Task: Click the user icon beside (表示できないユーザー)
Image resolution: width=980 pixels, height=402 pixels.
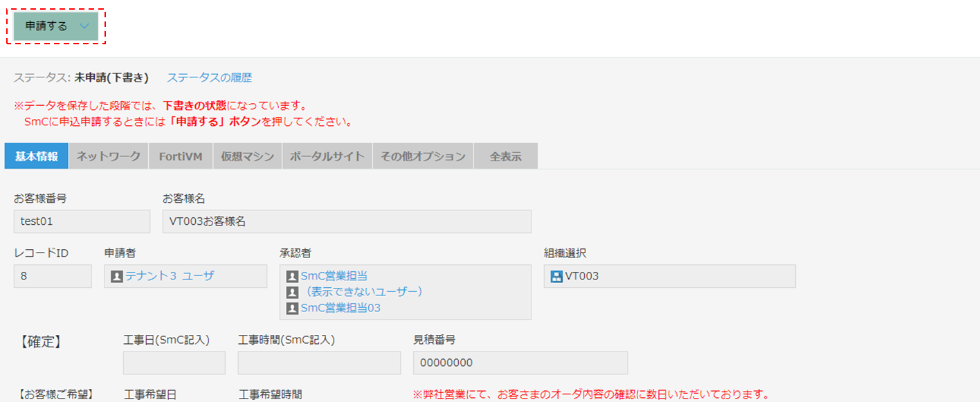Action: click(292, 292)
